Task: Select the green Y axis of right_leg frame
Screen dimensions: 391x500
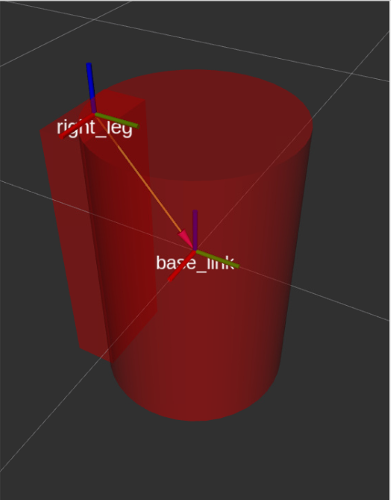Action: pos(117,121)
